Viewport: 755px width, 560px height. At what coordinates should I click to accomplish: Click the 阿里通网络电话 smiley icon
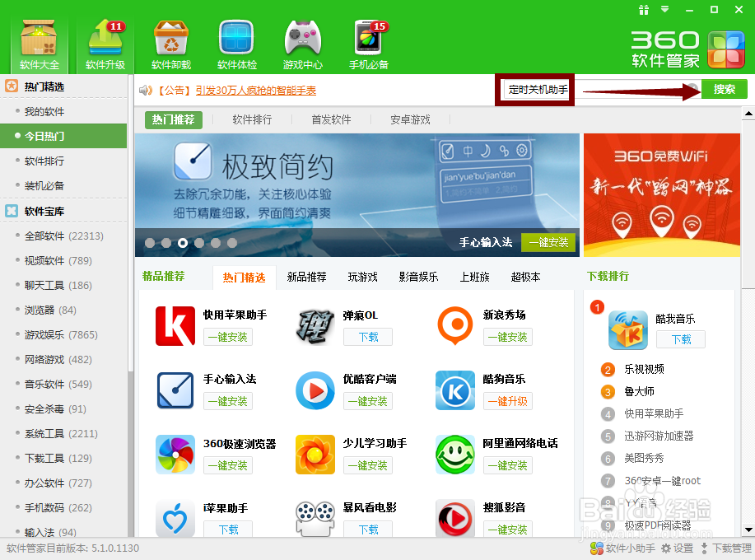tap(455, 455)
